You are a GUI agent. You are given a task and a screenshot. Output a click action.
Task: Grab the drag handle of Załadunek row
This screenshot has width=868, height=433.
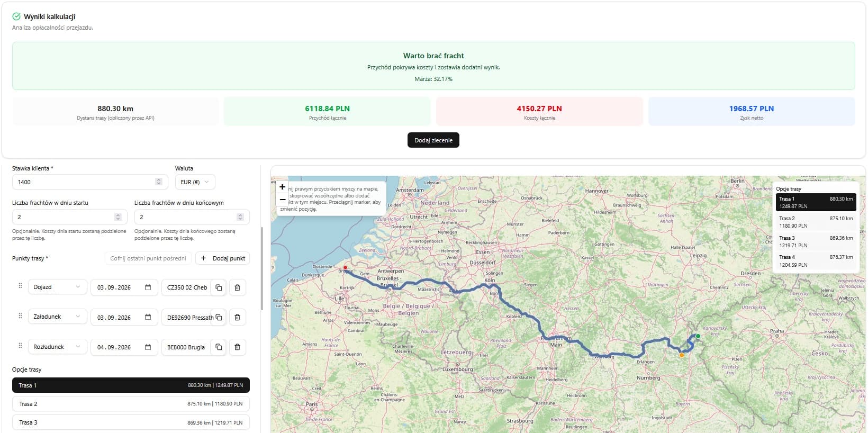[x=20, y=316]
